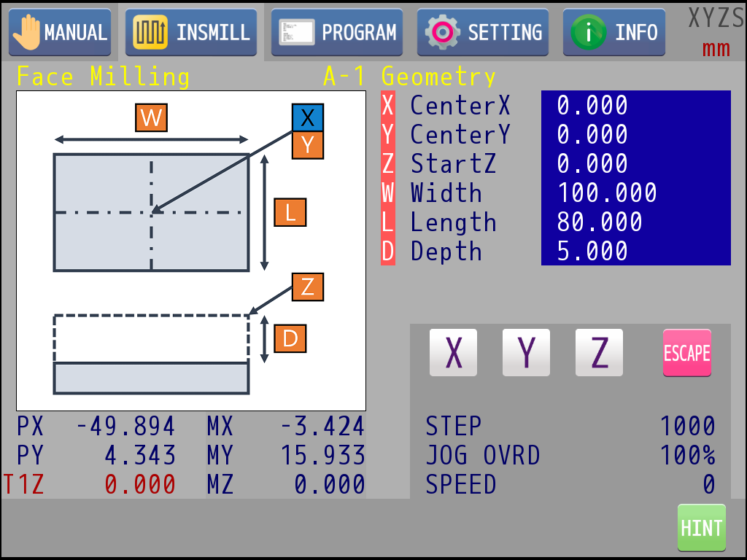Image resolution: width=747 pixels, height=560 pixels.
Task: Click the blue X label in diagram
Action: (x=307, y=117)
